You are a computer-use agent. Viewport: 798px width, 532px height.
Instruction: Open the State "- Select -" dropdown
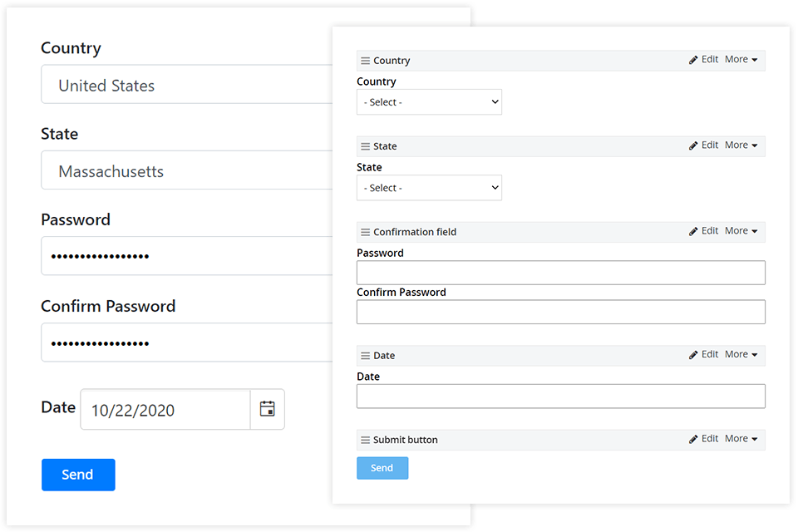429,188
